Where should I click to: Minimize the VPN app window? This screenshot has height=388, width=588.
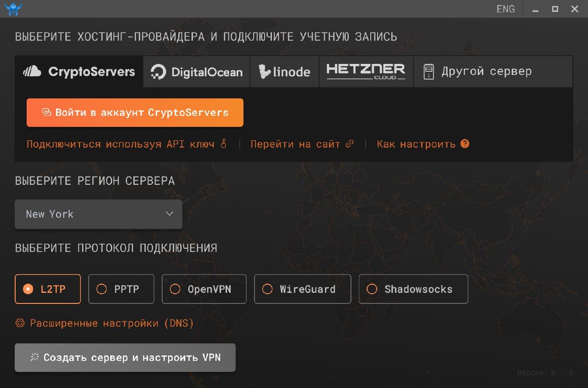click(x=535, y=9)
